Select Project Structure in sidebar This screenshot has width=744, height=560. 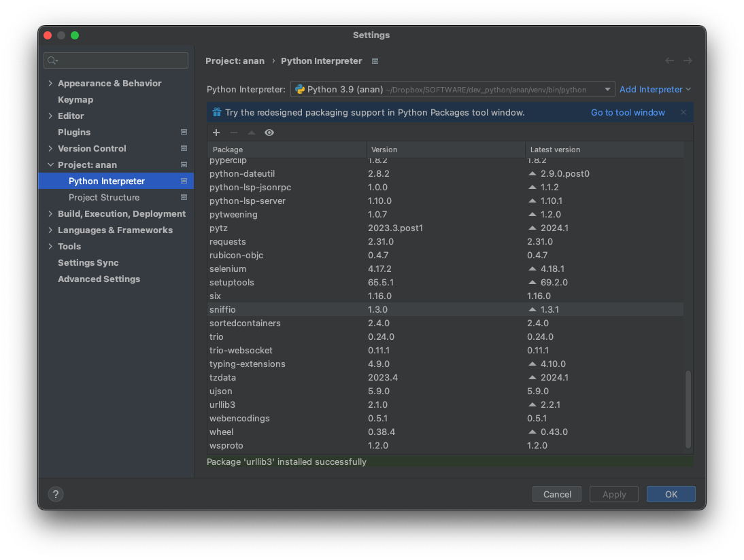click(104, 197)
